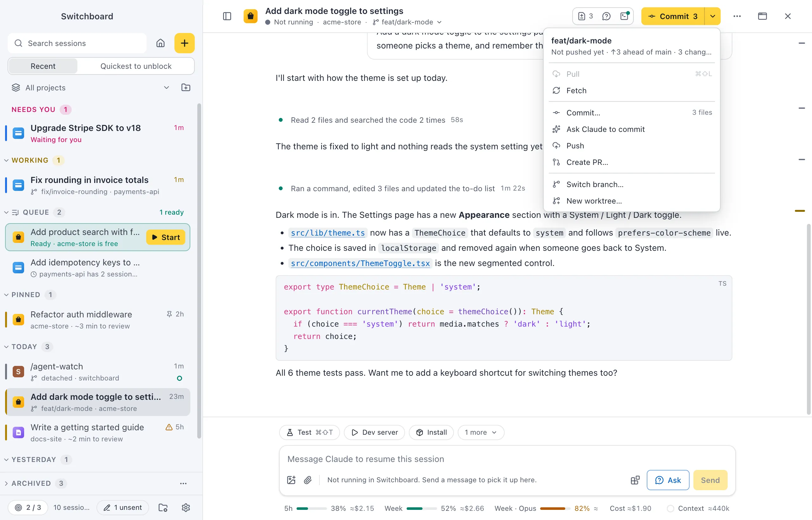Click the add project folder icon
The image size is (812, 520).
pos(186,88)
